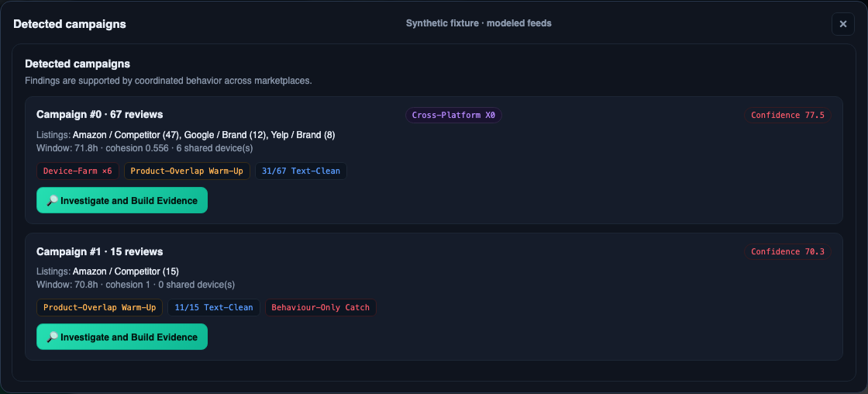Image resolution: width=868 pixels, height=394 pixels.
Task: Click the Confidence 70.3 badge
Action: tap(787, 251)
